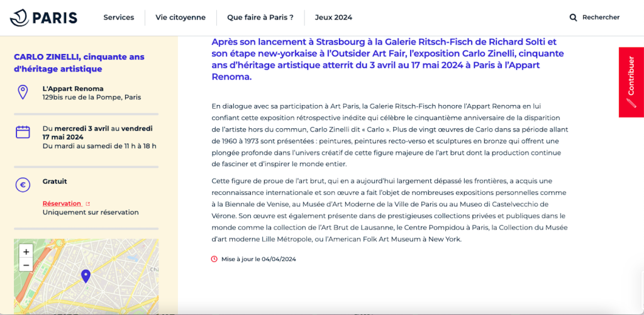Click the Paris ship logo icon
This screenshot has height=315, width=644.
[19, 18]
